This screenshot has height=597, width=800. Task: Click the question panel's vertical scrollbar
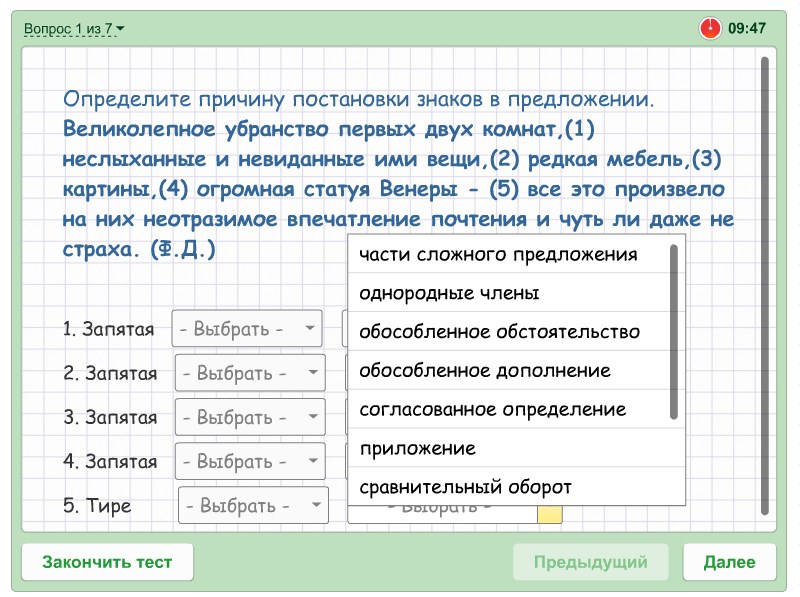point(764,286)
